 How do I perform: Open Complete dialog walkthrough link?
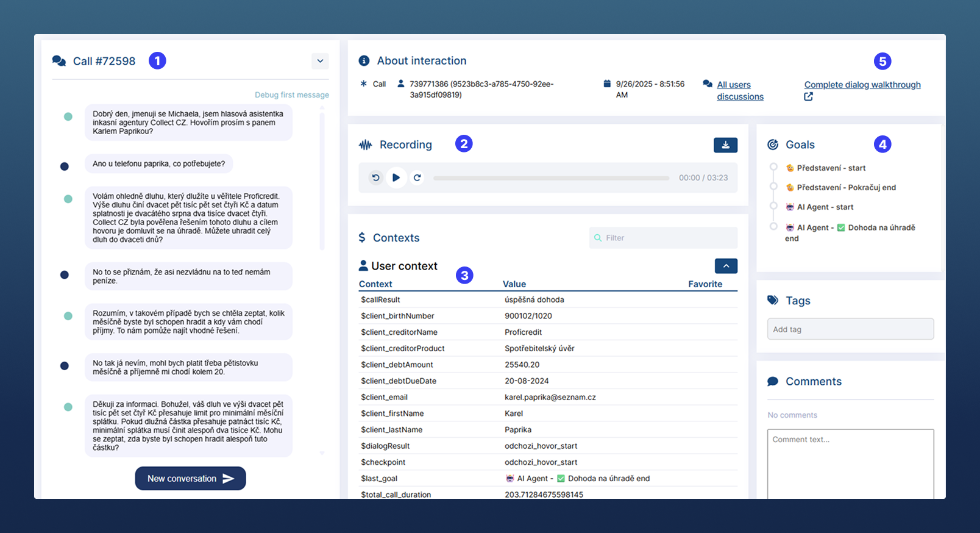click(862, 85)
